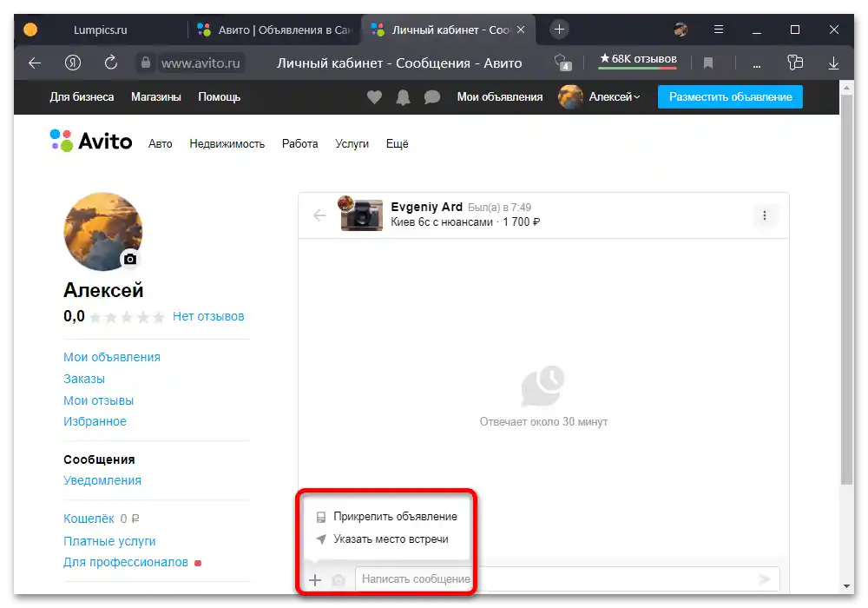
Task: Open the Авто category
Action: 160,144
